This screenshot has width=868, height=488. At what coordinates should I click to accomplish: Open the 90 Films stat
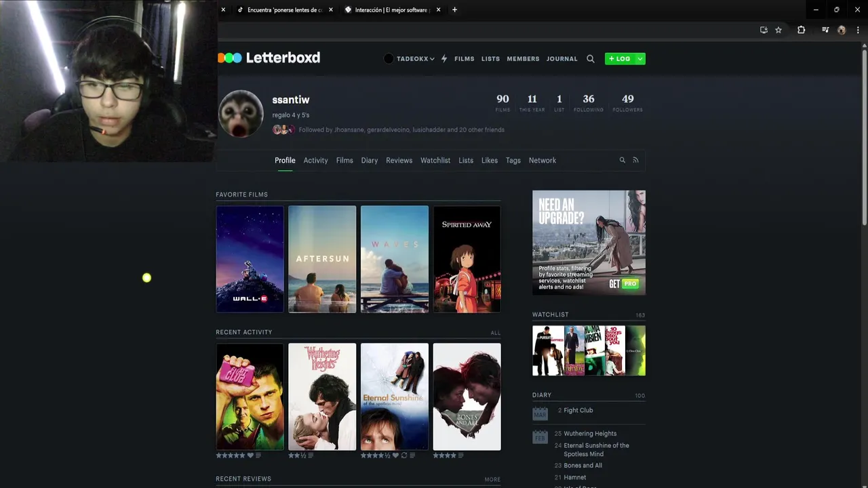(502, 102)
